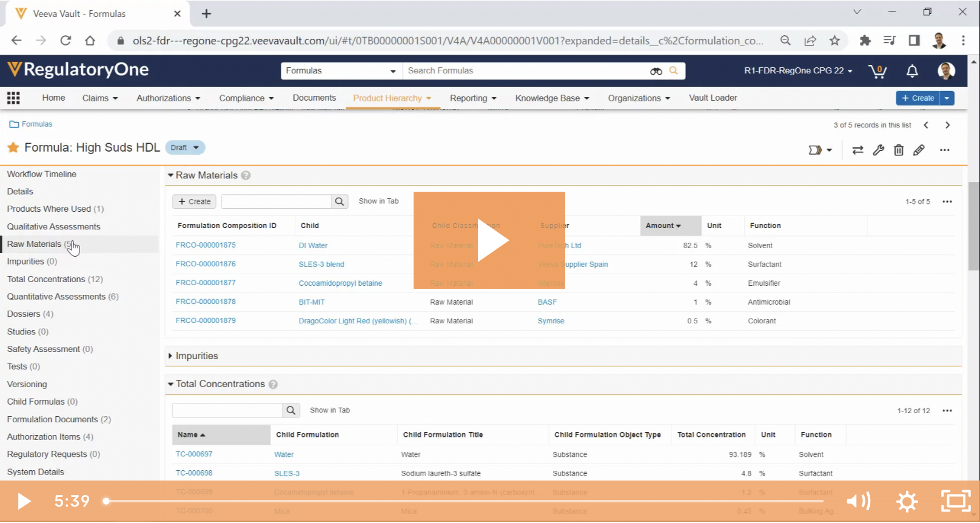Open the user profile avatar

(946, 71)
